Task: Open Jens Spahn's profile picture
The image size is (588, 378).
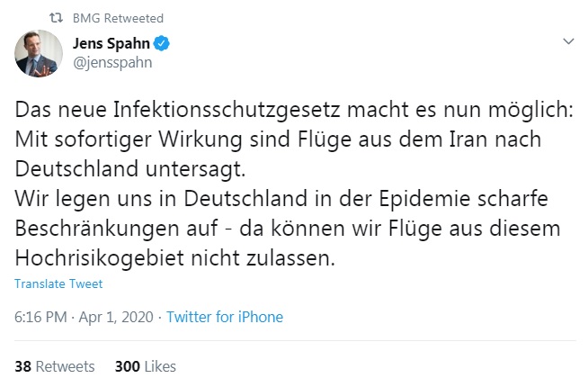Action: click(37, 52)
